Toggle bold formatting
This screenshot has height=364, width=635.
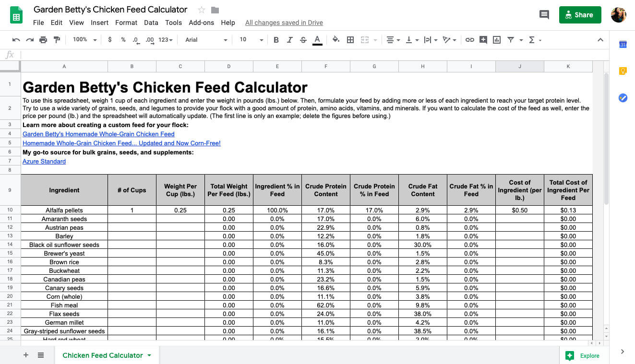[x=276, y=40]
